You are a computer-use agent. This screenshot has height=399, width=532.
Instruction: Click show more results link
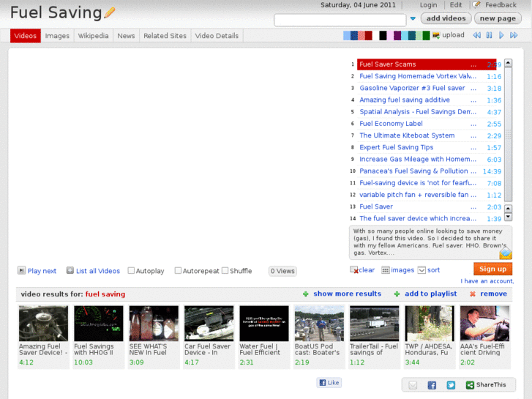[347, 294]
